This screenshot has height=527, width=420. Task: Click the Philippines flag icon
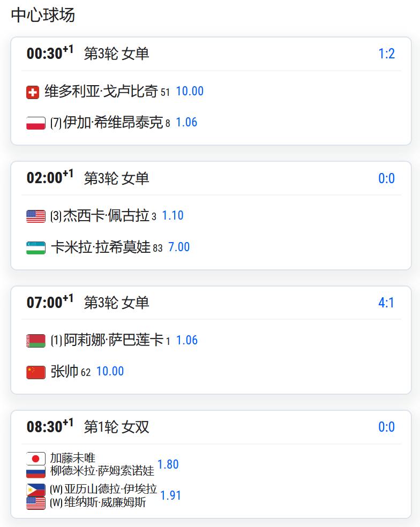pyautogui.click(x=36, y=490)
